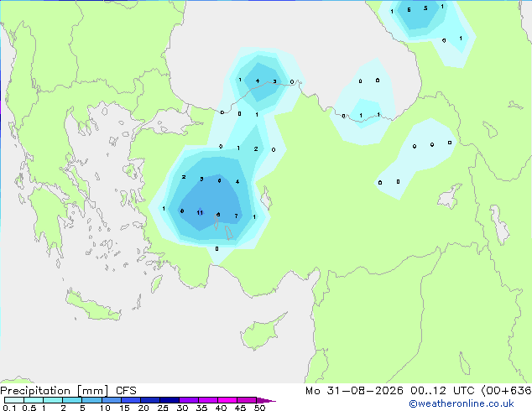Click the '00..12 UTC' time text
Screen dimensions: 532x411
click(442, 391)
